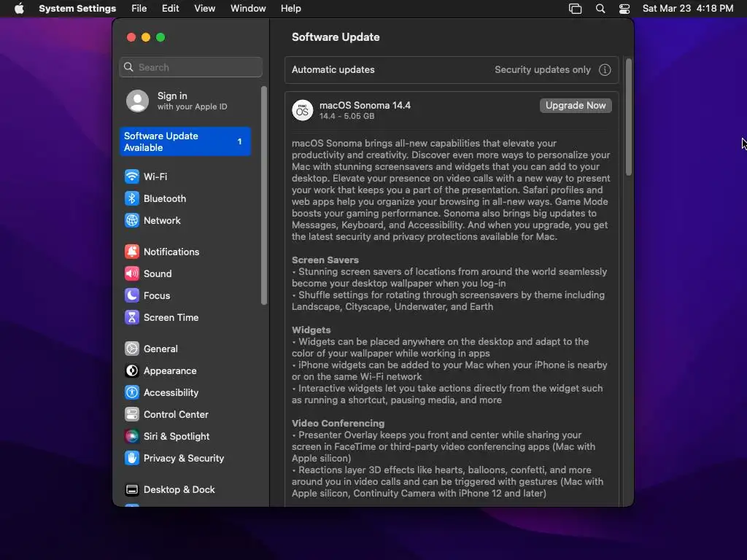The width and height of the screenshot is (747, 560).
Task: Click the sidebar scrollbar
Action: point(264,195)
